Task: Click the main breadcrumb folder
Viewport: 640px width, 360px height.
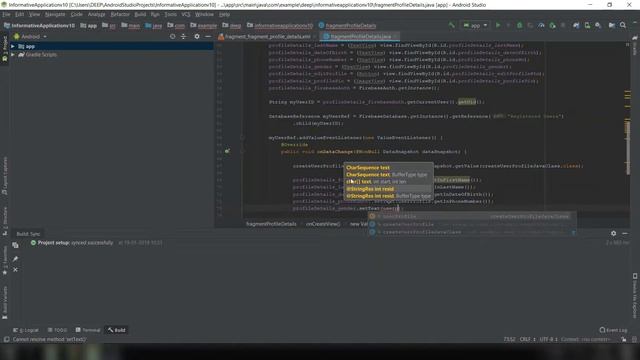Action: point(131,25)
